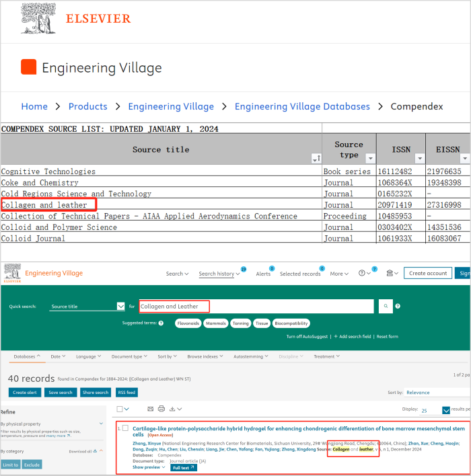Click the small Elsevier Engineering Village logo
Screen dimensions: 471x476
tap(13, 273)
